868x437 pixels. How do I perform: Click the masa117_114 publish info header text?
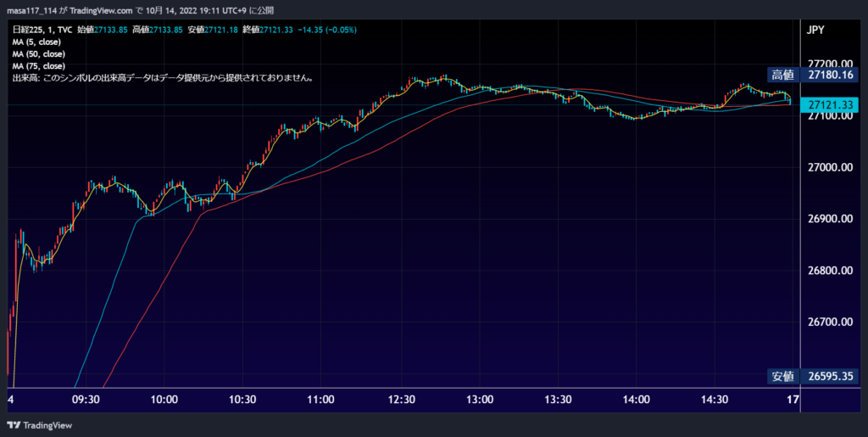(x=140, y=10)
